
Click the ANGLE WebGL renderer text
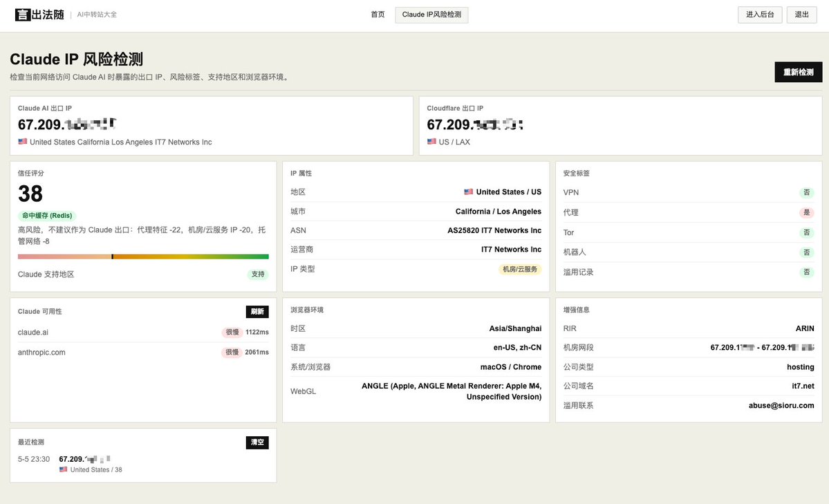(x=451, y=391)
